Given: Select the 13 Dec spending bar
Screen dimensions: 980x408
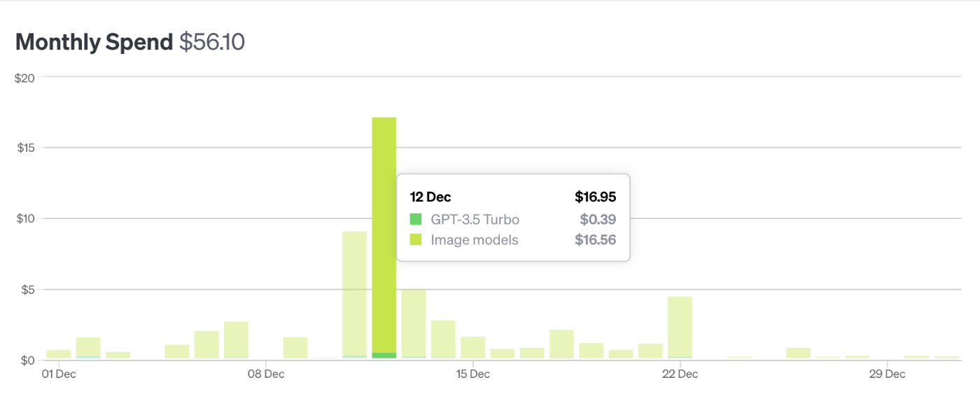Looking at the screenshot, I should point(414,325).
